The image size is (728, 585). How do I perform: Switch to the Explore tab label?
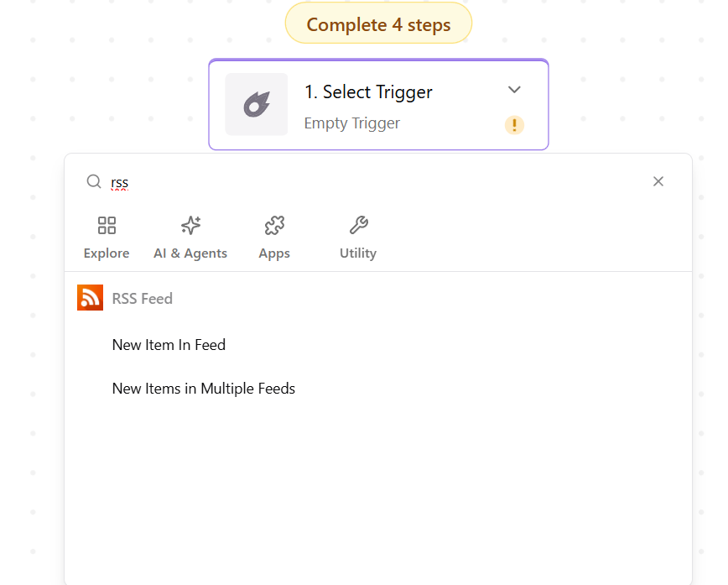click(x=107, y=253)
